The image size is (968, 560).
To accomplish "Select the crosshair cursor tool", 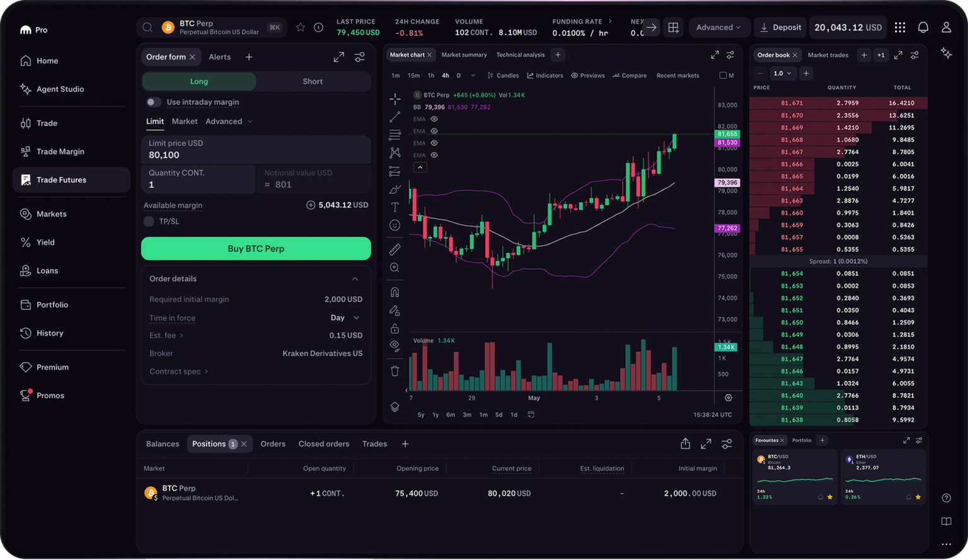I will 395,99.
